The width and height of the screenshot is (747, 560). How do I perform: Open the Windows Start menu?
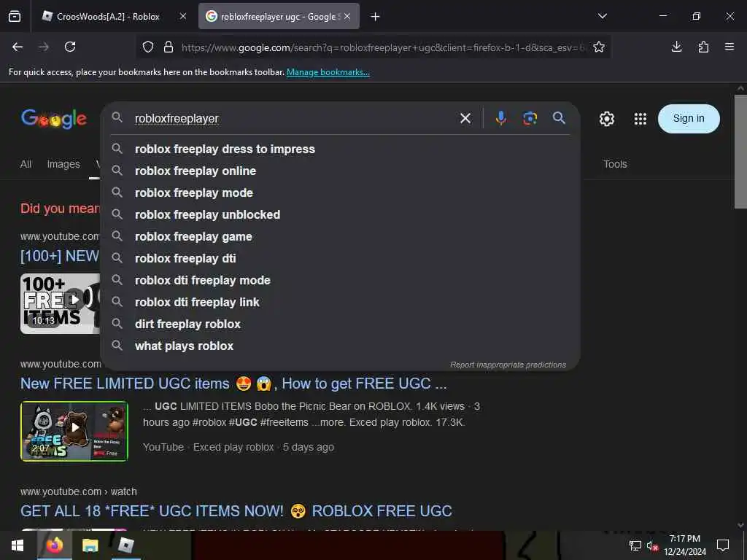[x=18, y=545]
